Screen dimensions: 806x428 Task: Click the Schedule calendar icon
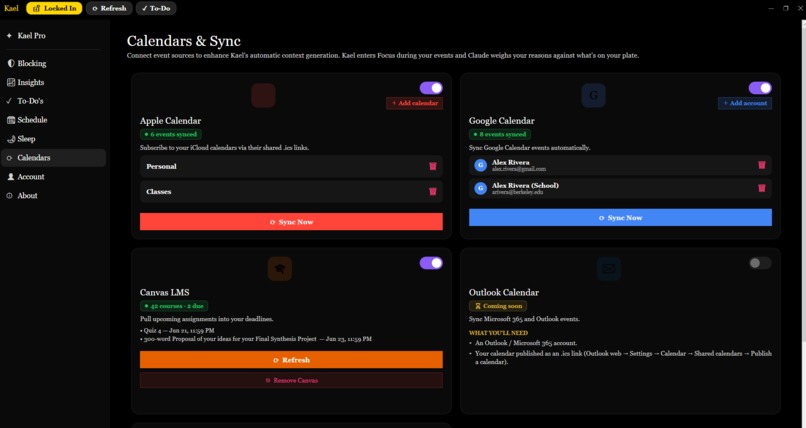coord(10,120)
